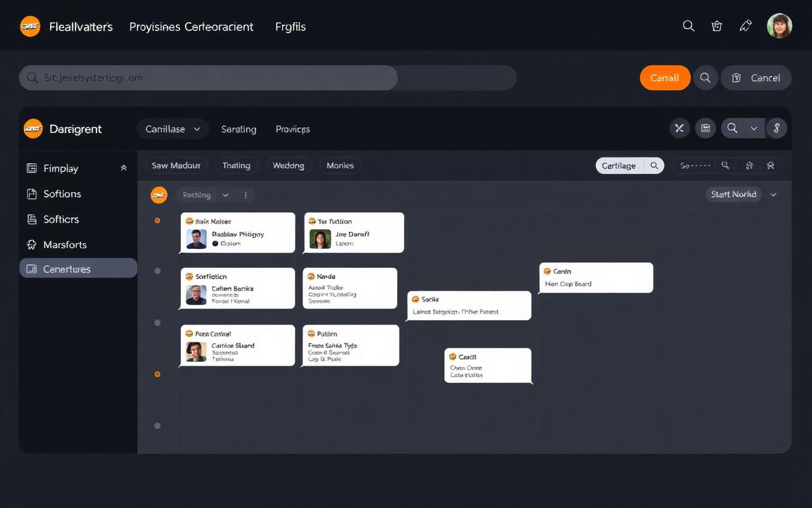Collapse the Fimplay section with its chevron
The width and height of the screenshot is (812, 508).
[124, 168]
